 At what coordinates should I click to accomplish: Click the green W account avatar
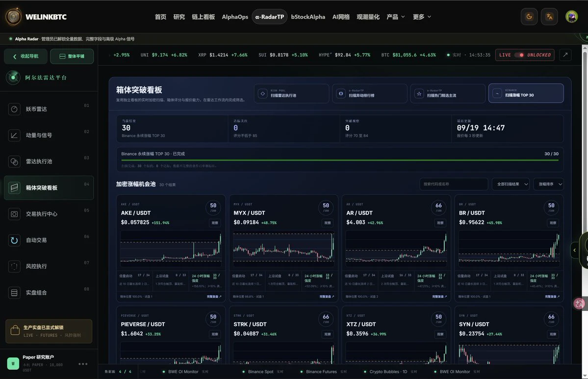point(13,363)
